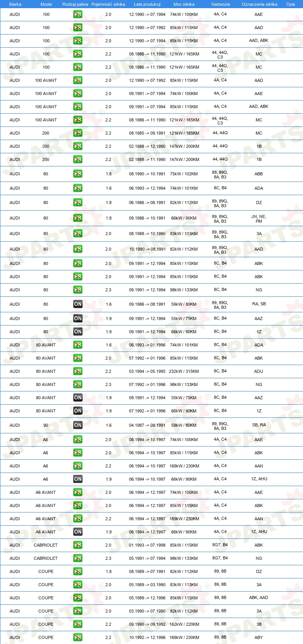The width and height of the screenshot is (303, 644).
Task: Select the petrol icon in COUPE ABY row
Action: coord(78,637)
